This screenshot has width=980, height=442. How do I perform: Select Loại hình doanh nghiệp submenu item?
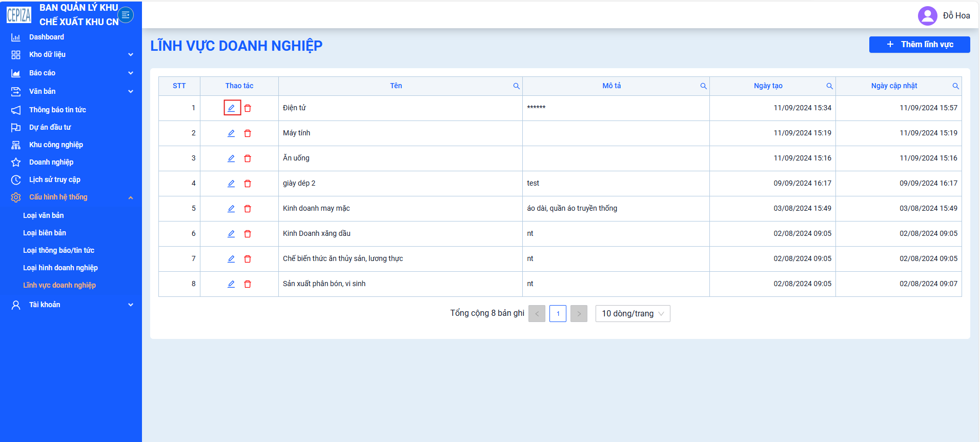60,268
